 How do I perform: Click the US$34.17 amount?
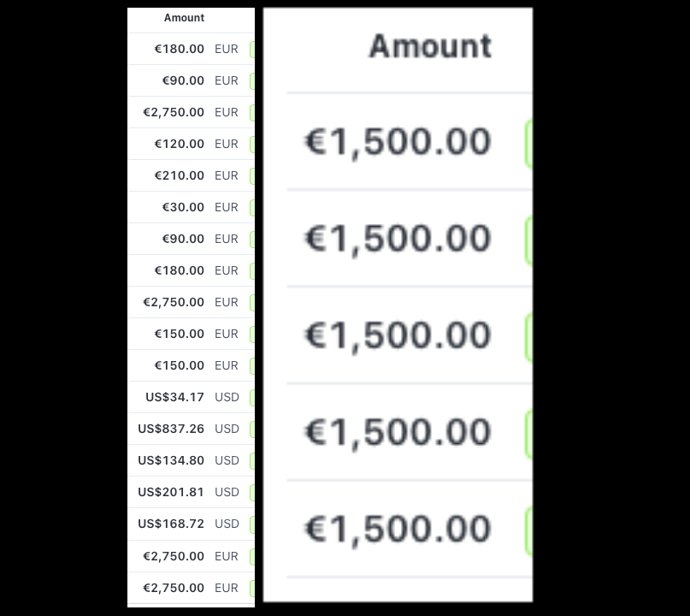174,397
